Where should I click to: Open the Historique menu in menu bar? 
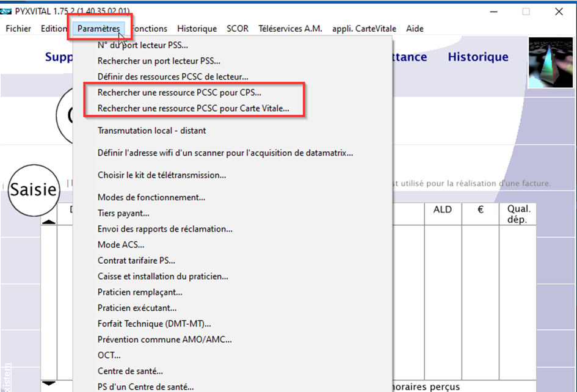(197, 29)
